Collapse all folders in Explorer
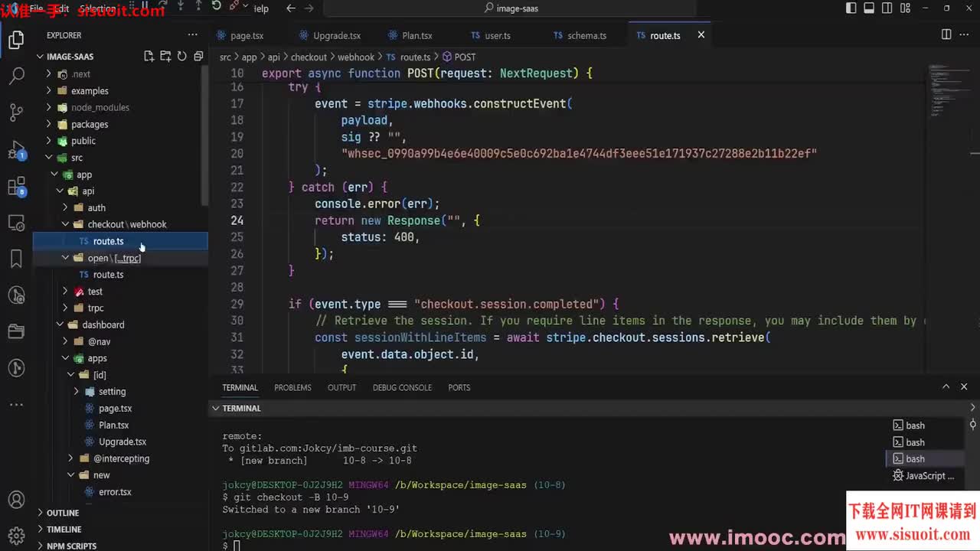The image size is (980, 551). pyautogui.click(x=198, y=57)
